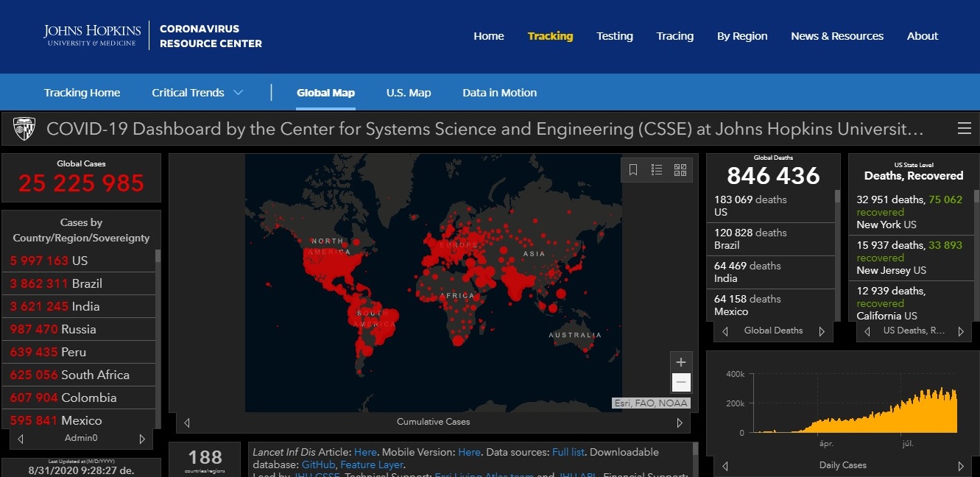Show next map after Cumulative Cases
This screenshot has height=477, width=980.
679,423
